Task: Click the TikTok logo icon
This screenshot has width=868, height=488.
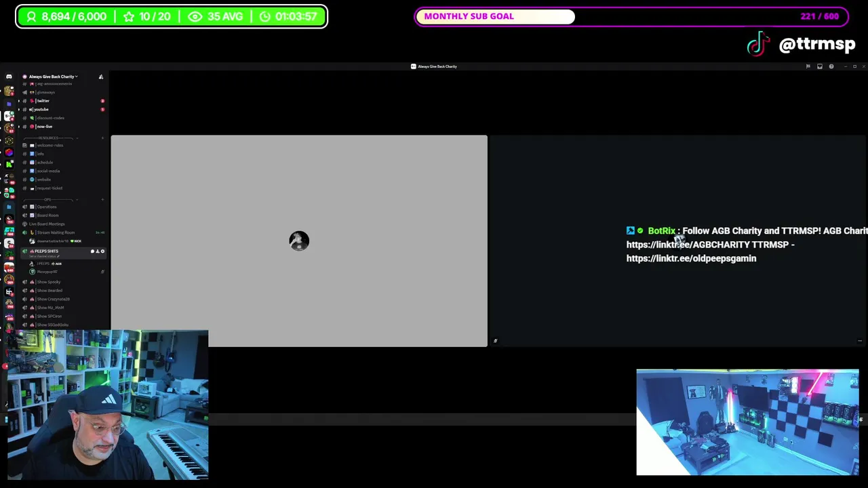Action: [759, 44]
